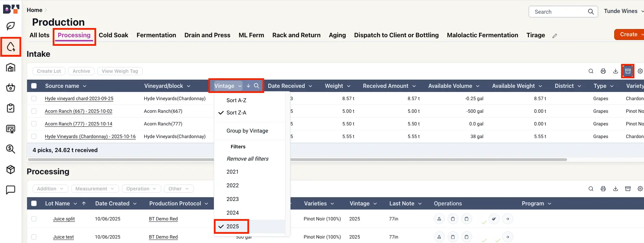644x243 pixels.
Task: Switch to the Fermentation tab
Action: click(156, 35)
